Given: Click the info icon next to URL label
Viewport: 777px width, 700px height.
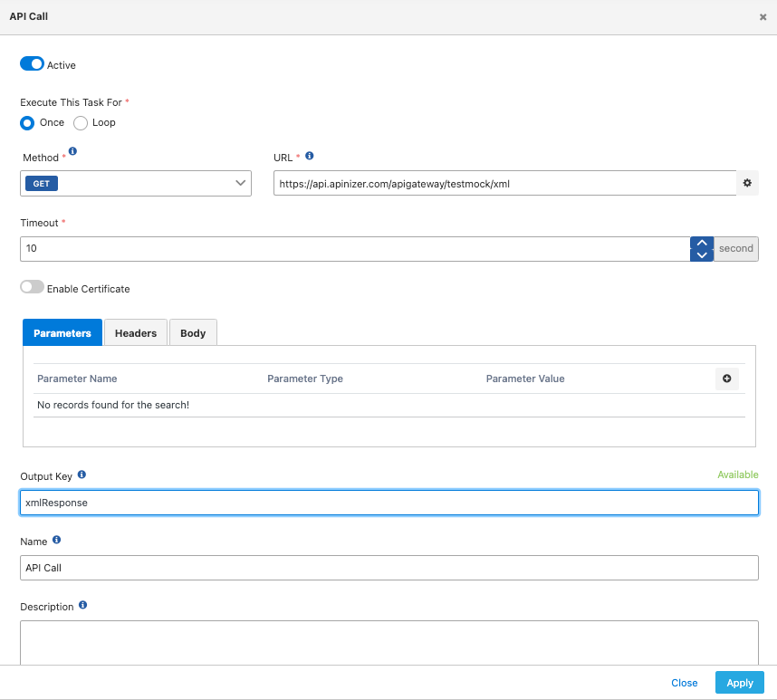Looking at the screenshot, I should coord(310,156).
